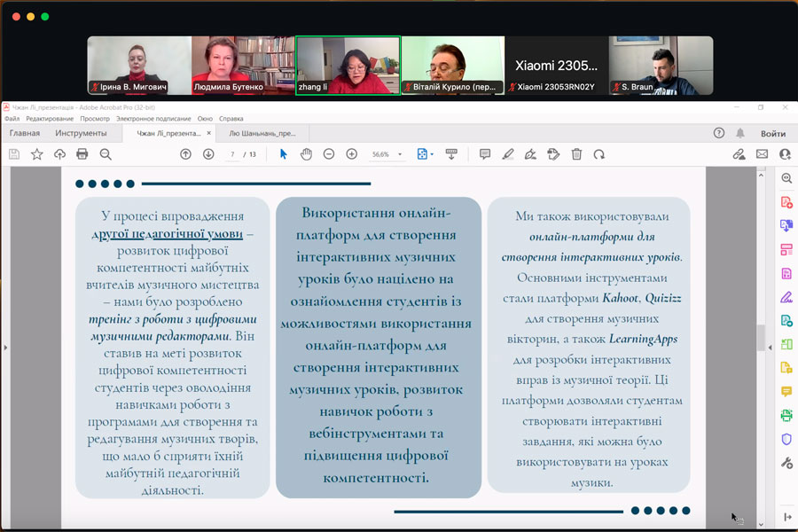Close the Чжан Лі presentation tab
Screen dimensions: 798x532
[x=208, y=133]
